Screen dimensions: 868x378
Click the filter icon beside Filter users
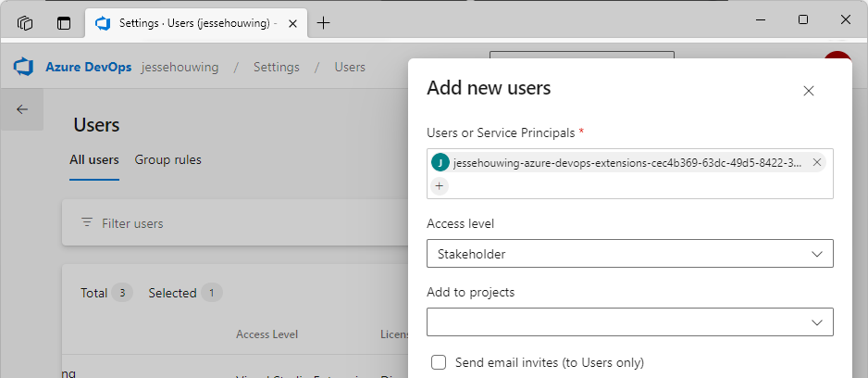87,222
